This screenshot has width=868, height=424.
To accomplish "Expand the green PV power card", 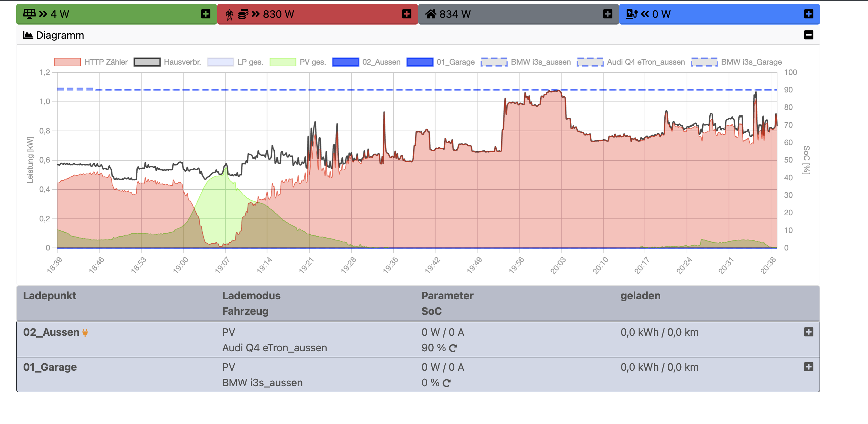I will [x=206, y=14].
